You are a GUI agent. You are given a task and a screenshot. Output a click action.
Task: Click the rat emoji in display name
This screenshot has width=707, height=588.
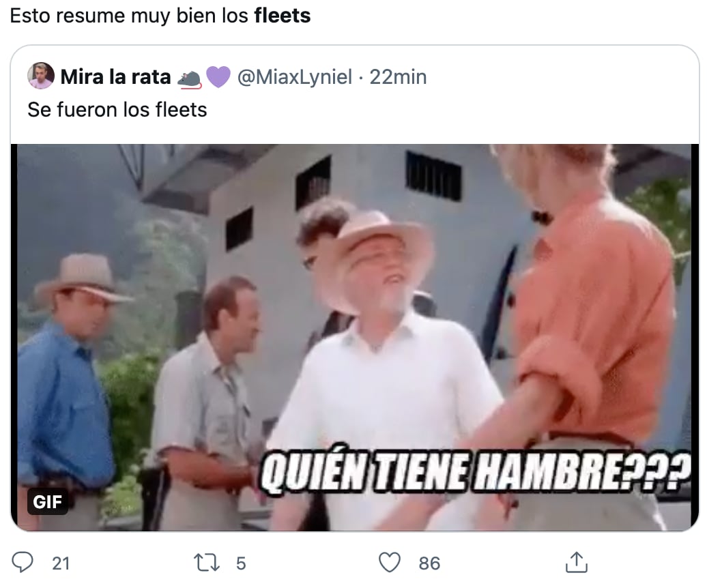(190, 78)
